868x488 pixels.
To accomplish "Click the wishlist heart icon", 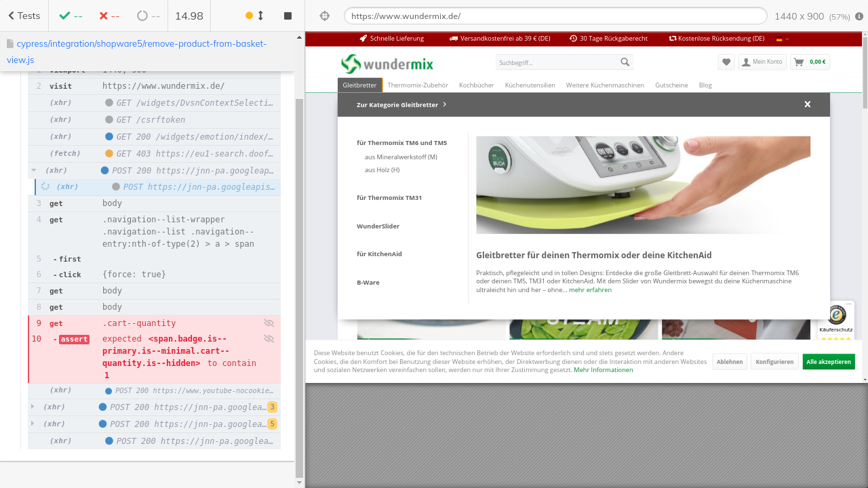I will (726, 62).
